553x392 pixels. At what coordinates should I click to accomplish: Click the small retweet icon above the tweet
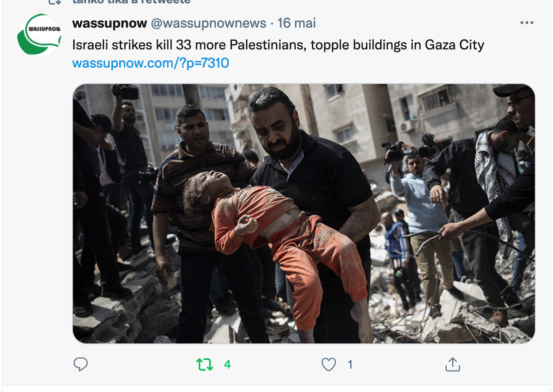55,2
